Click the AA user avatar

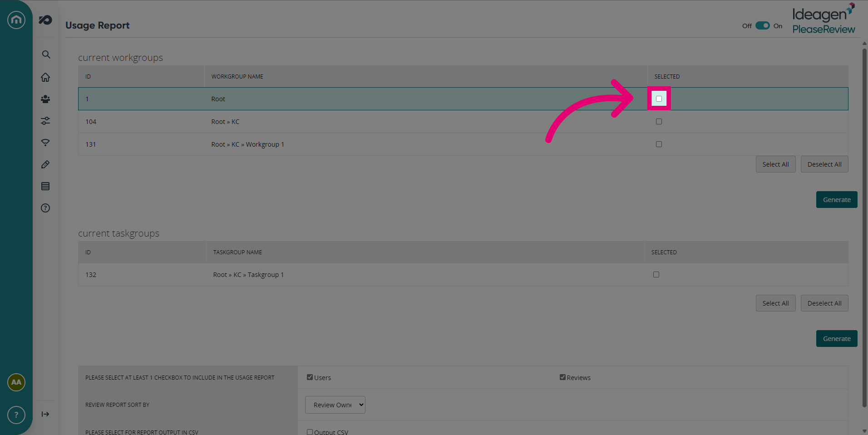16,382
